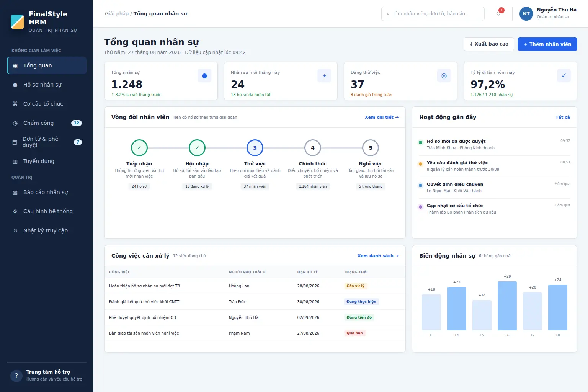Click the plus icon in Nhân sự mới card

coord(324,76)
